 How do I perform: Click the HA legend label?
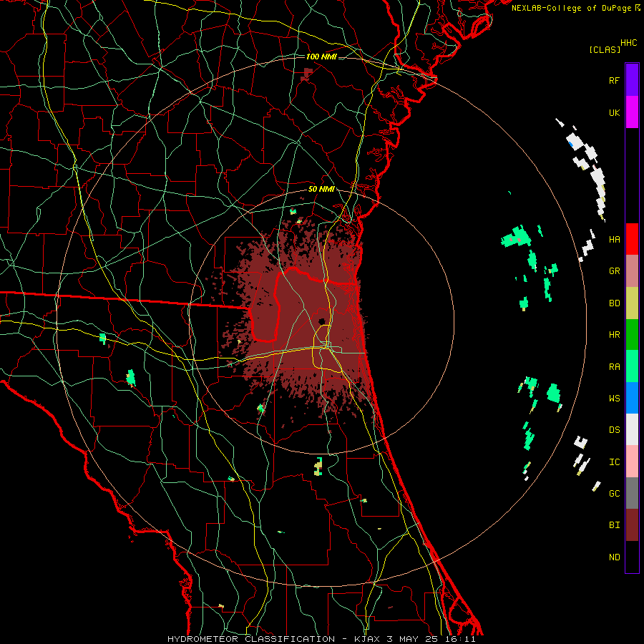click(x=614, y=240)
